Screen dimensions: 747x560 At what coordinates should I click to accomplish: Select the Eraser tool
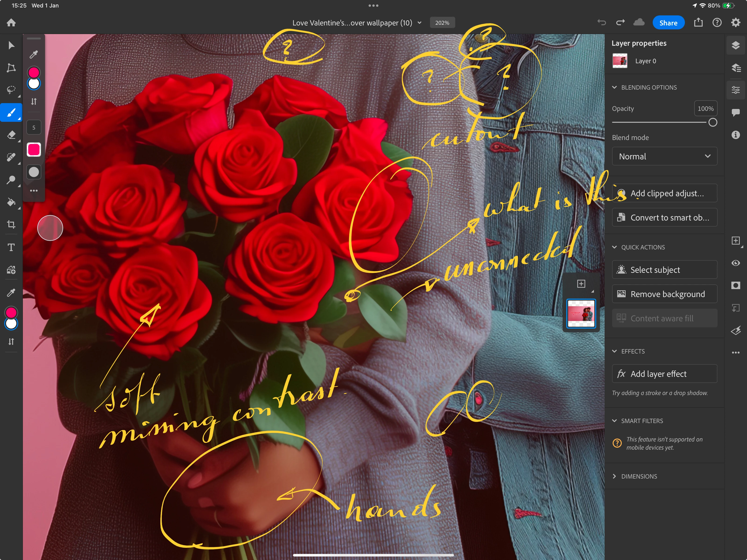[x=11, y=135]
